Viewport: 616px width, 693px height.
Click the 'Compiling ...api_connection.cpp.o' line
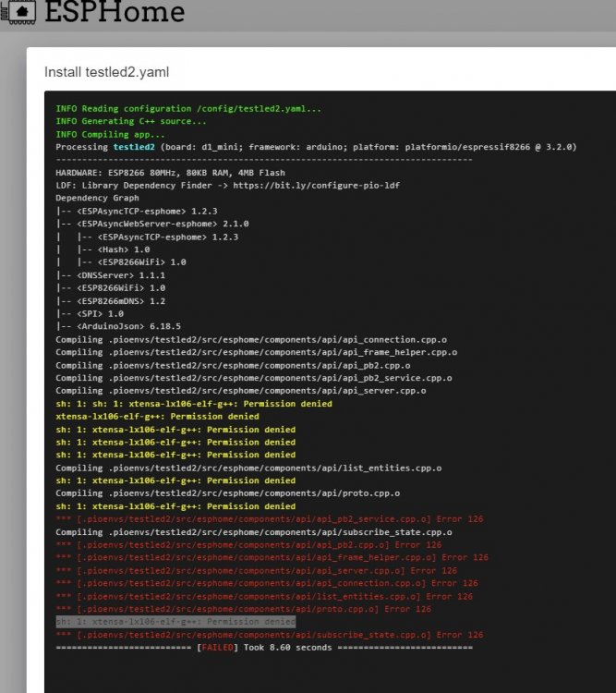pos(251,340)
